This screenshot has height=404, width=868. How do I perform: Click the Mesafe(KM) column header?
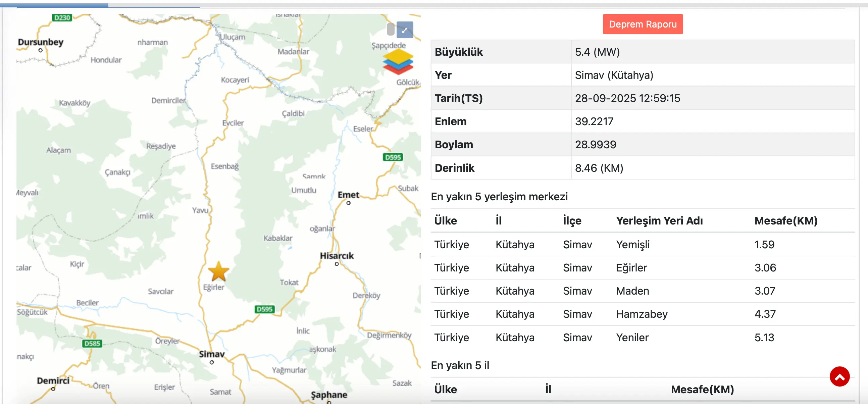click(x=786, y=221)
